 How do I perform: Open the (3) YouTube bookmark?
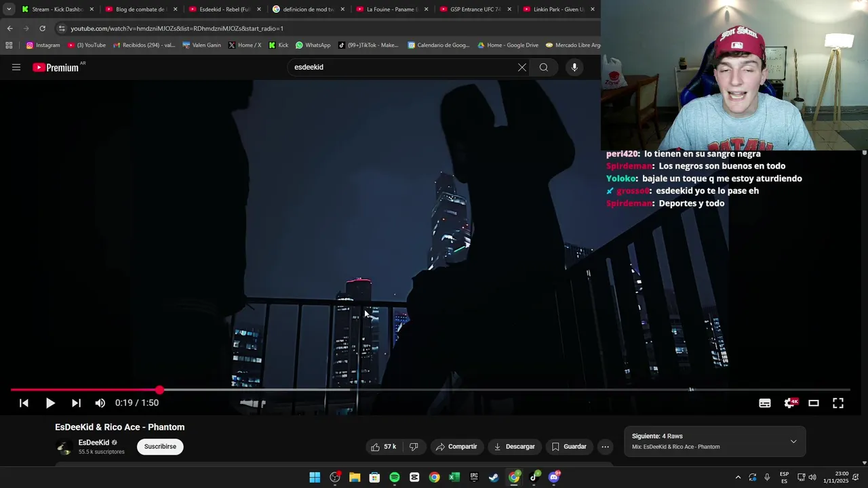click(86, 45)
